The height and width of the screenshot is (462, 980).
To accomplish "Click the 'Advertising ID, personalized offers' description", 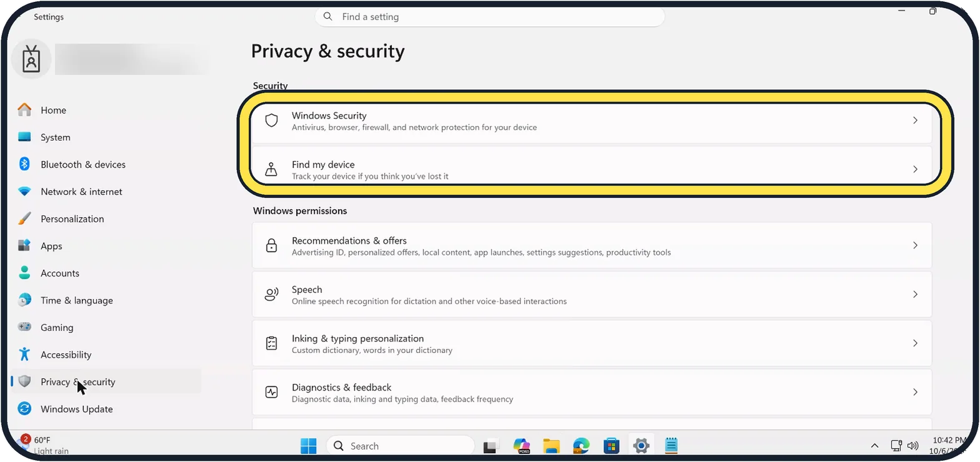I will point(481,252).
